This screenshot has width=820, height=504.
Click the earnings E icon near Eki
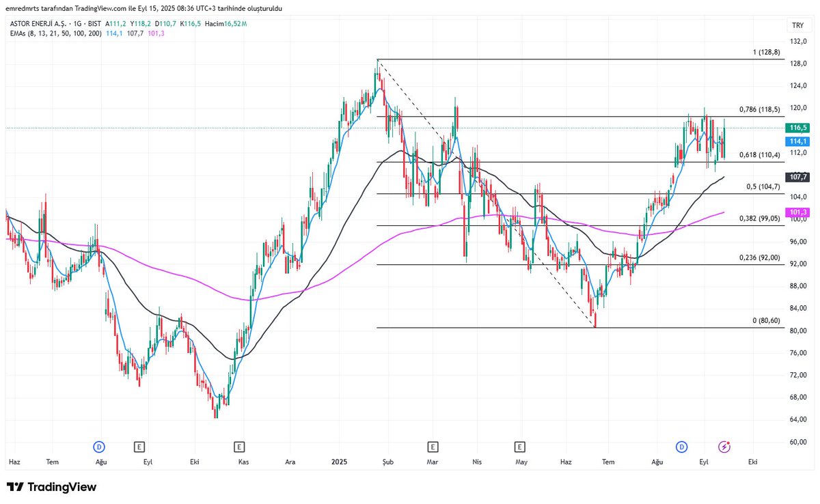point(238,447)
